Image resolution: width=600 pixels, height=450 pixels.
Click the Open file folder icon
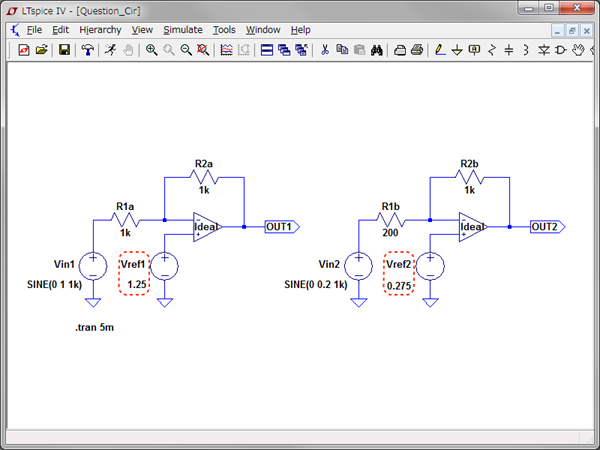point(41,49)
